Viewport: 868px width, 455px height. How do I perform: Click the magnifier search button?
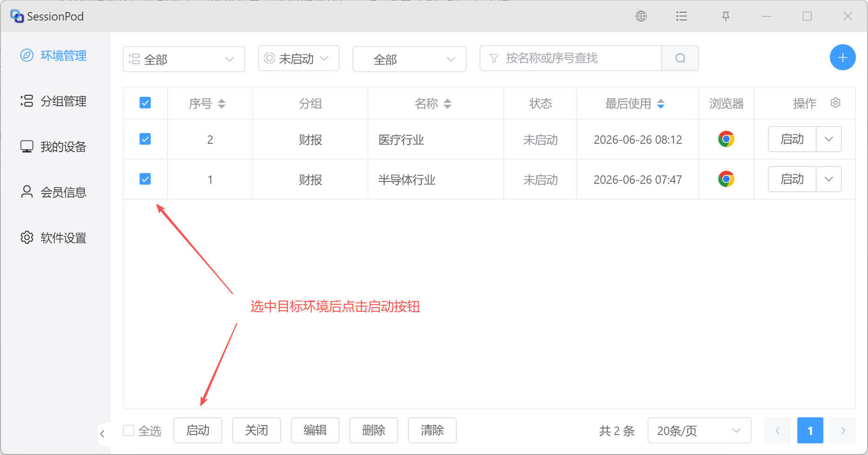point(680,58)
